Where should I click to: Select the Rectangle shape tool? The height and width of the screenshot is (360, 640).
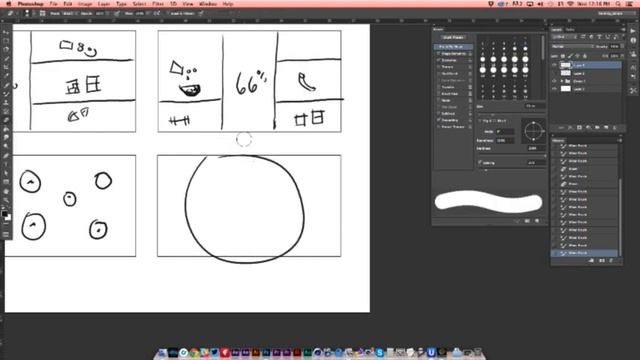pos(6,182)
